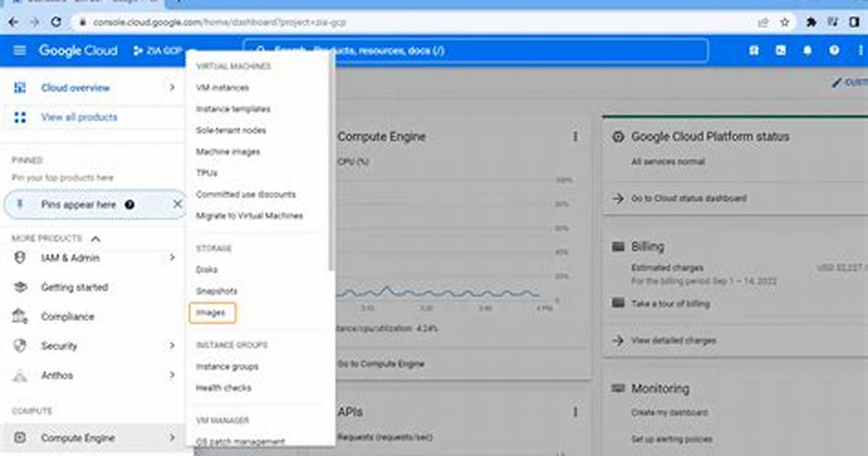Expand the Cloud overview chevron

tap(172, 88)
